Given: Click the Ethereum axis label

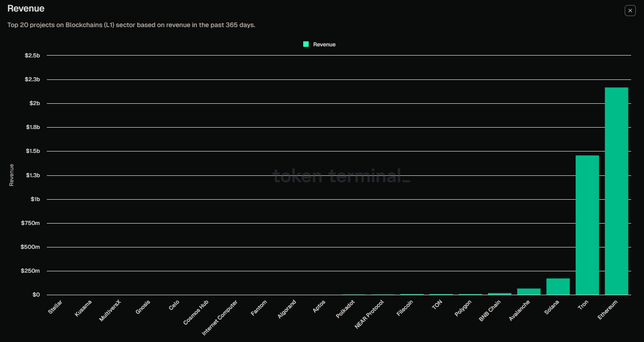Looking at the screenshot, I should point(608,309).
